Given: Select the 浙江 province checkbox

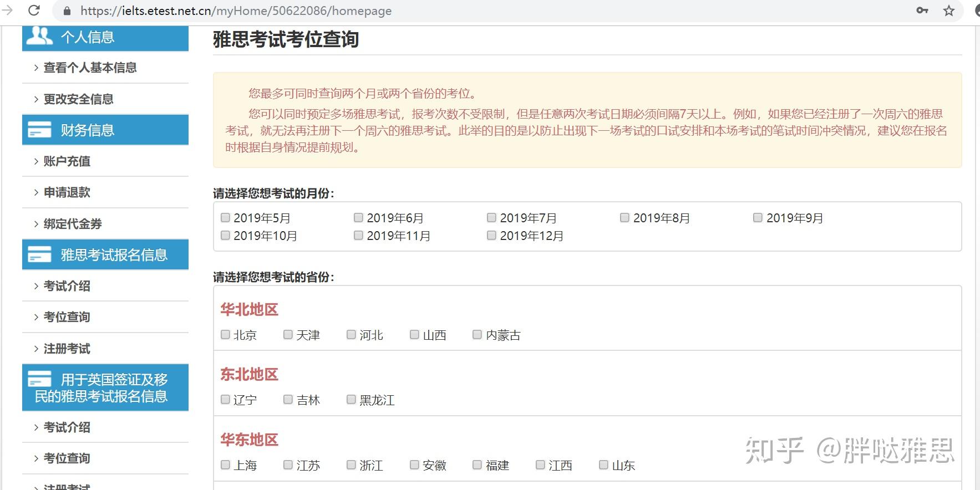Looking at the screenshot, I should coord(351,465).
